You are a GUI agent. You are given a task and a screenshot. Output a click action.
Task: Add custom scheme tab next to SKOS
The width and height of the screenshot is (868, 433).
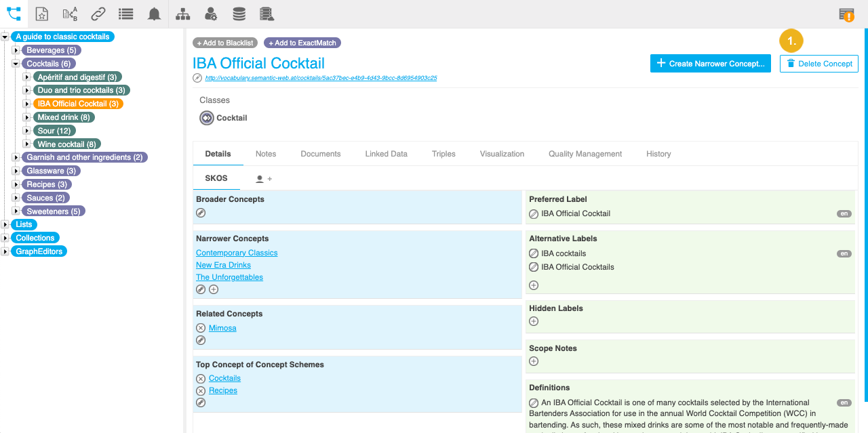(264, 179)
